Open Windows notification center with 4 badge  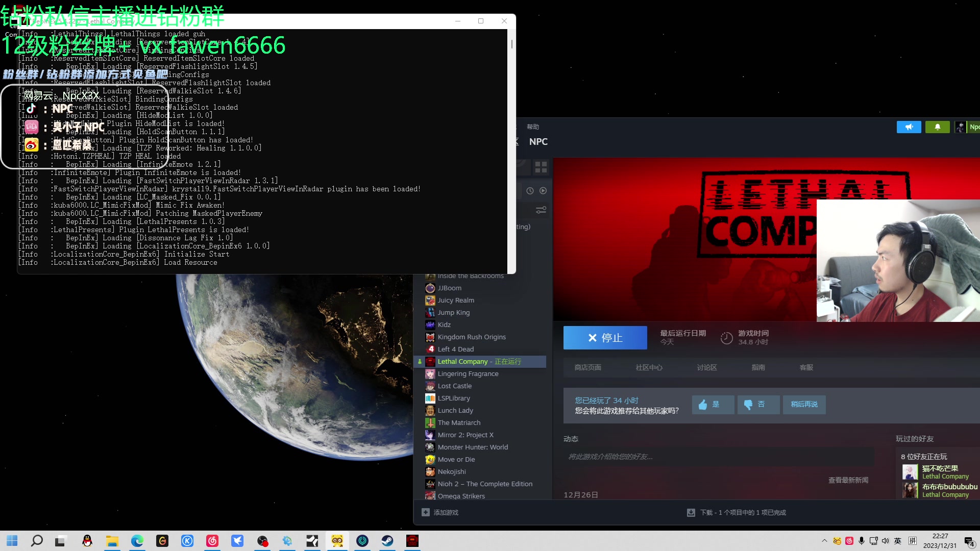(x=969, y=541)
